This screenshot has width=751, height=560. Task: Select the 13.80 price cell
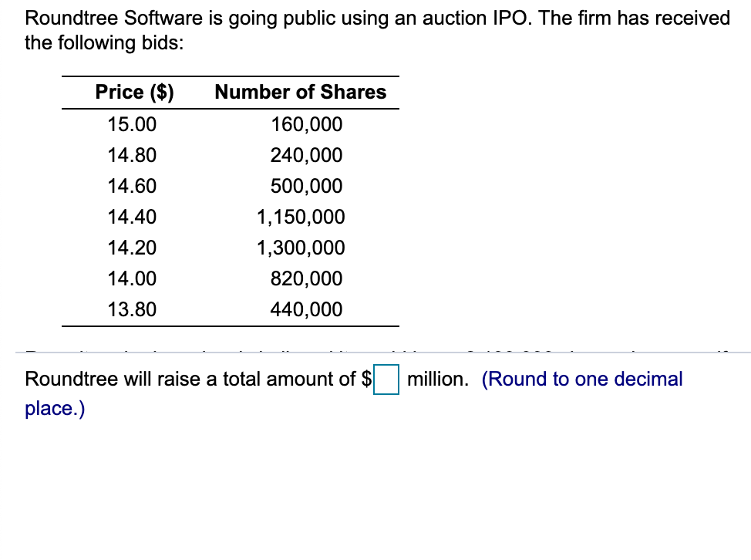pyautogui.click(x=132, y=309)
